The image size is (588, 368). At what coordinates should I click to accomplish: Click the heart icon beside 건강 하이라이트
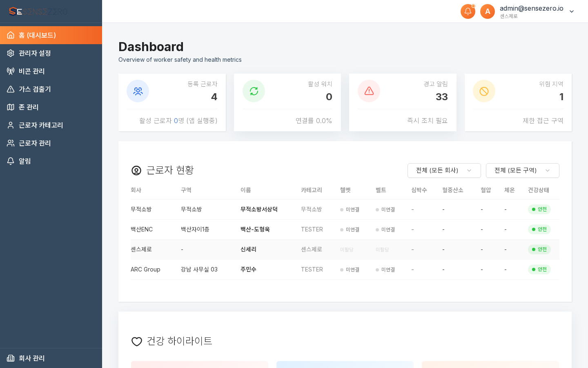tap(136, 341)
